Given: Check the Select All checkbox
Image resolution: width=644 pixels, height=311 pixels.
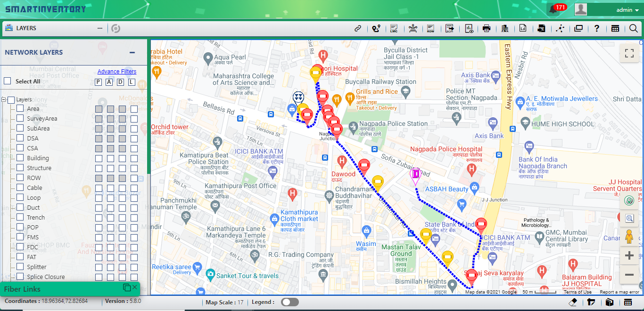Looking at the screenshot, I should click(x=8, y=81).
